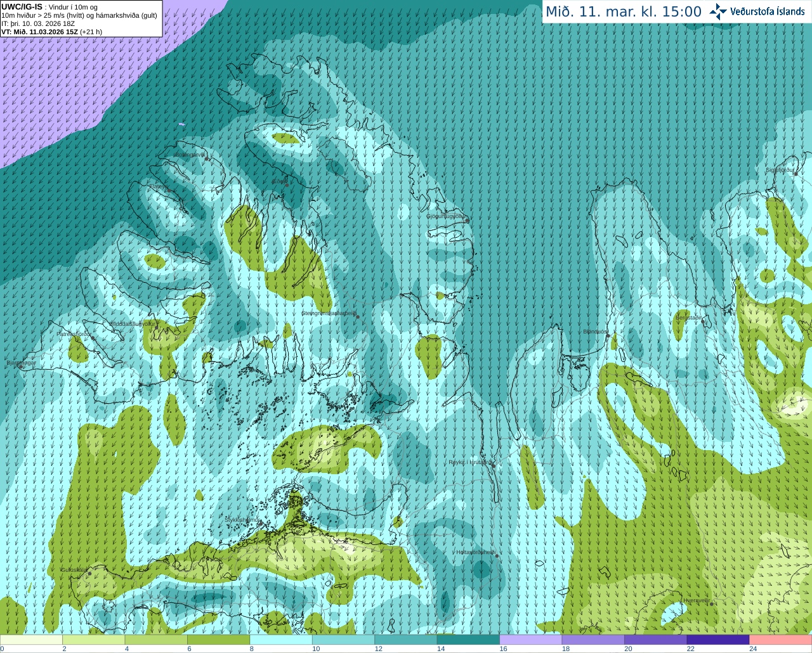This screenshot has height=653, width=812.
Task: Pick the 16–18 m/s lavender swatch
Action: click(x=531, y=640)
